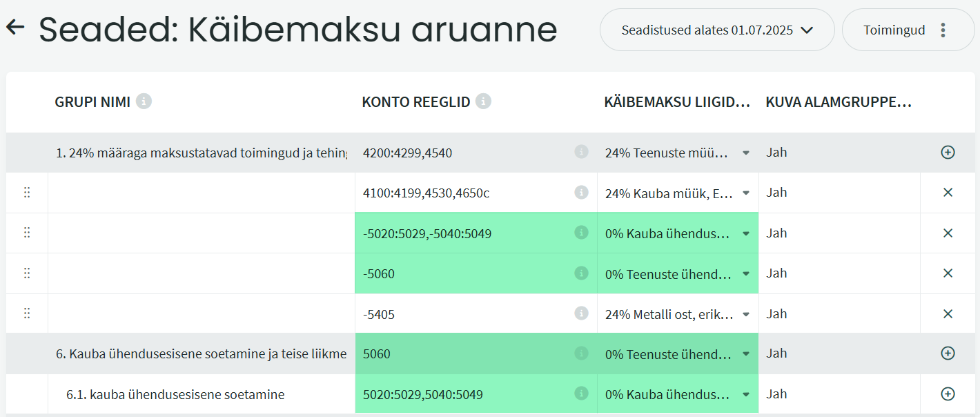The width and height of the screenshot is (980, 417).
Task: Click group name 1. 24% määraga maksustatavad
Action: tap(202, 153)
